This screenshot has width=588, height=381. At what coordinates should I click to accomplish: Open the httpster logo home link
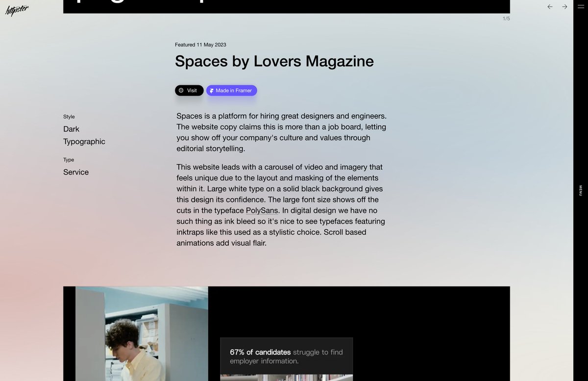tap(17, 10)
